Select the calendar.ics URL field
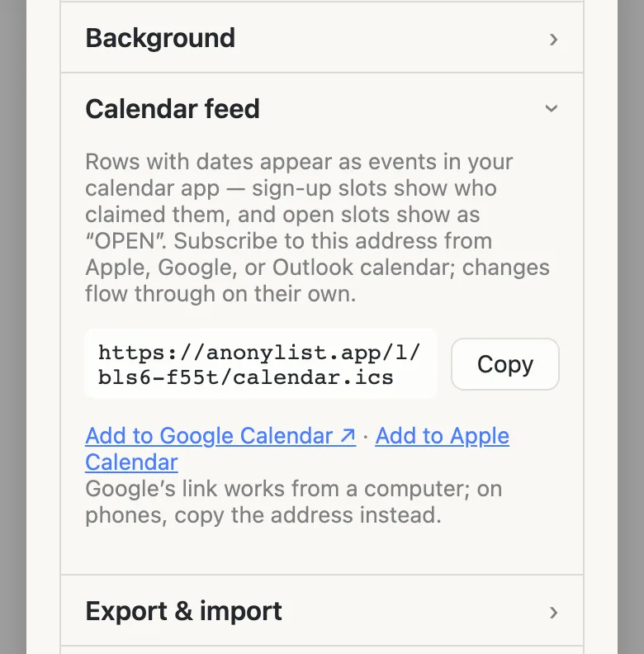 click(x=261, y=364)
